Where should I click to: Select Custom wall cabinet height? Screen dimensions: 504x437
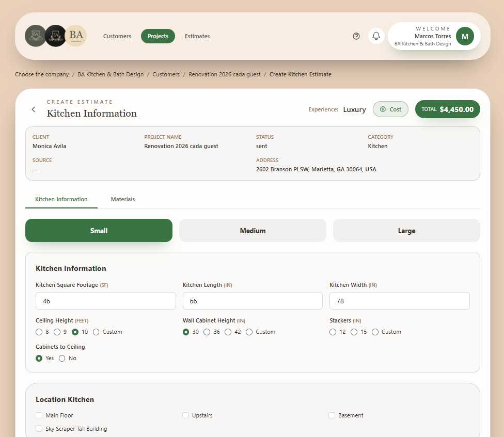click(x=249, y=332)
